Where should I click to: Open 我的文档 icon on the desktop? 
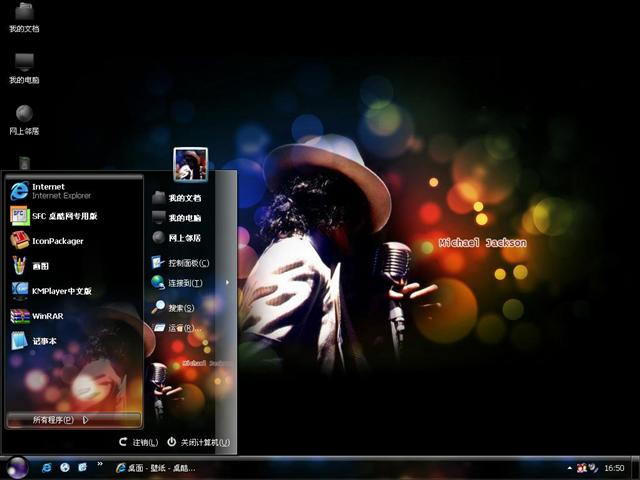(24, 17)
